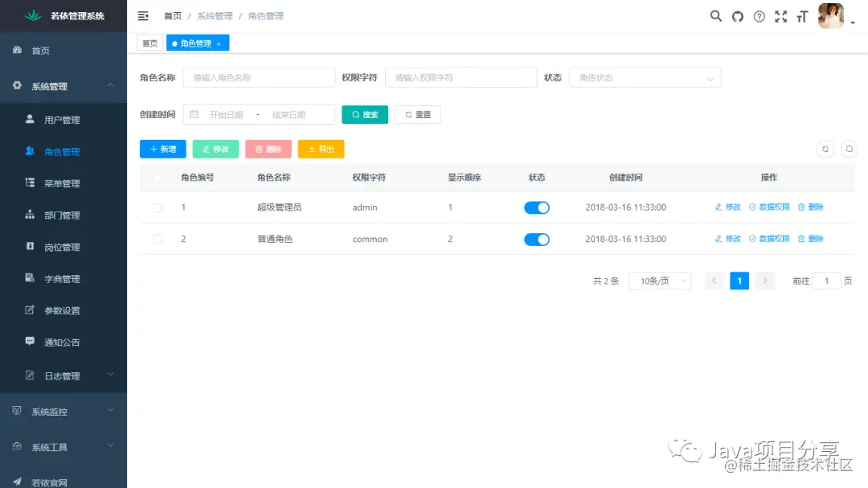Focus the 权限字符 input field
868x488 pixels.
point(461,78)
